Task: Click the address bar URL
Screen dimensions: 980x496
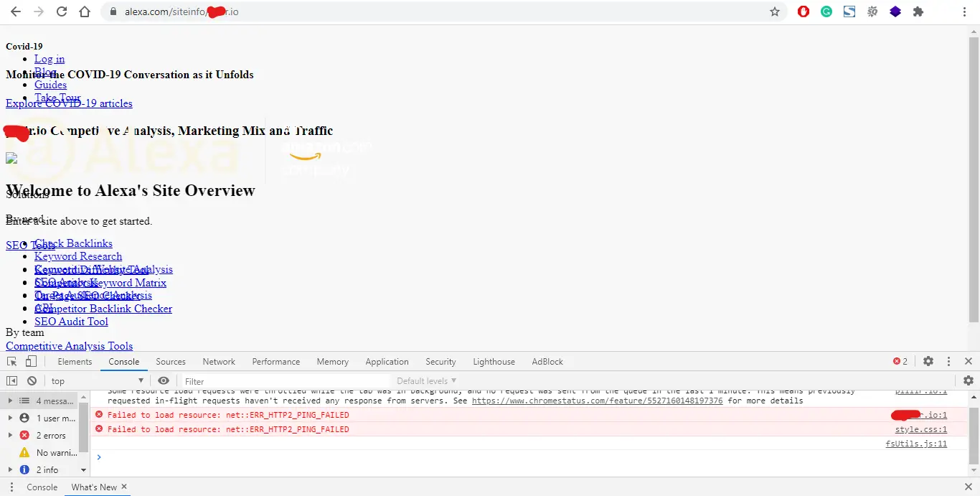Action: [182, 11]
